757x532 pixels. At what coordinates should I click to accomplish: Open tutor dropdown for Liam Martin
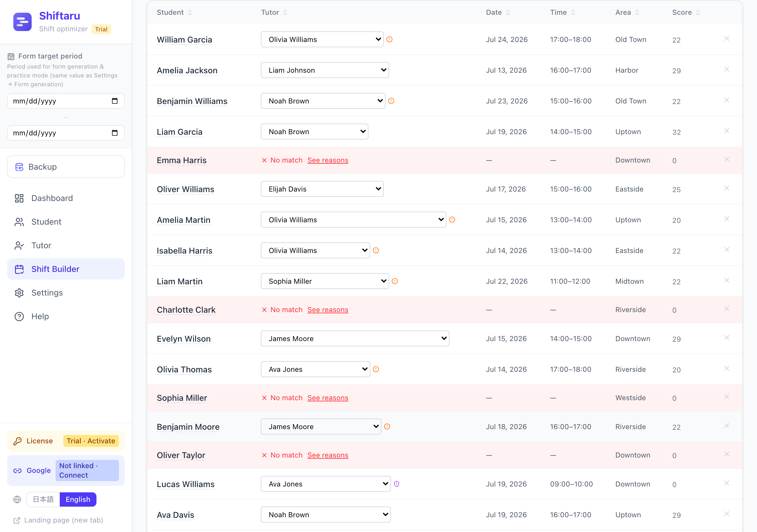click(325, 281)
